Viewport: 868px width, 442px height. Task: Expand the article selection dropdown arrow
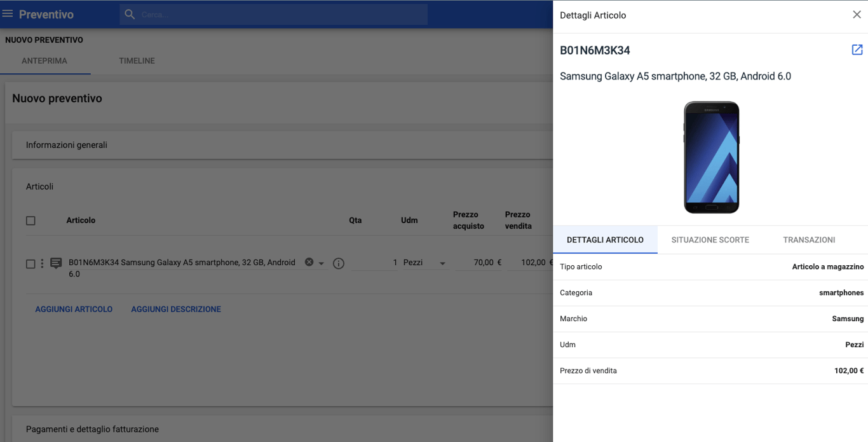click(x=322, y=263)
